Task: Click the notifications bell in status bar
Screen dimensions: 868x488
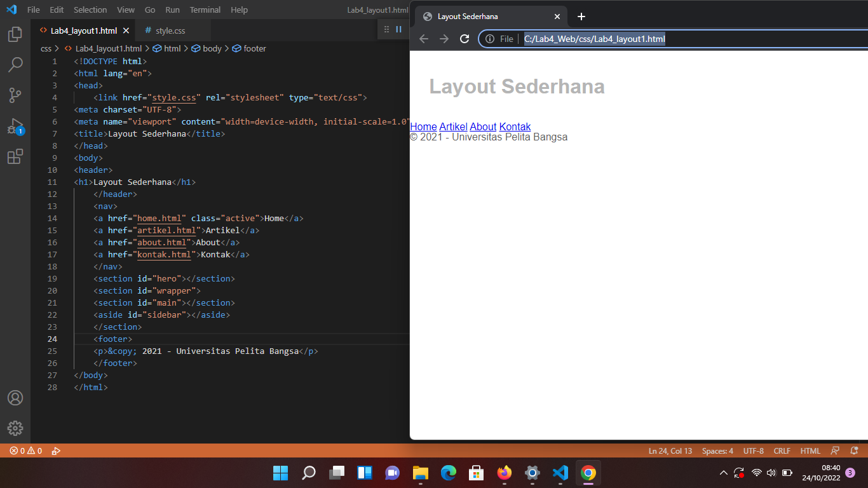Action: [x=853, y=451]
